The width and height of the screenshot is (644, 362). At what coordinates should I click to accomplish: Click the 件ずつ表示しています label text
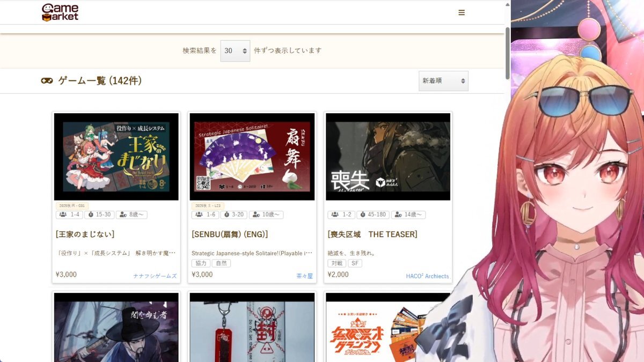coord(288,50)
